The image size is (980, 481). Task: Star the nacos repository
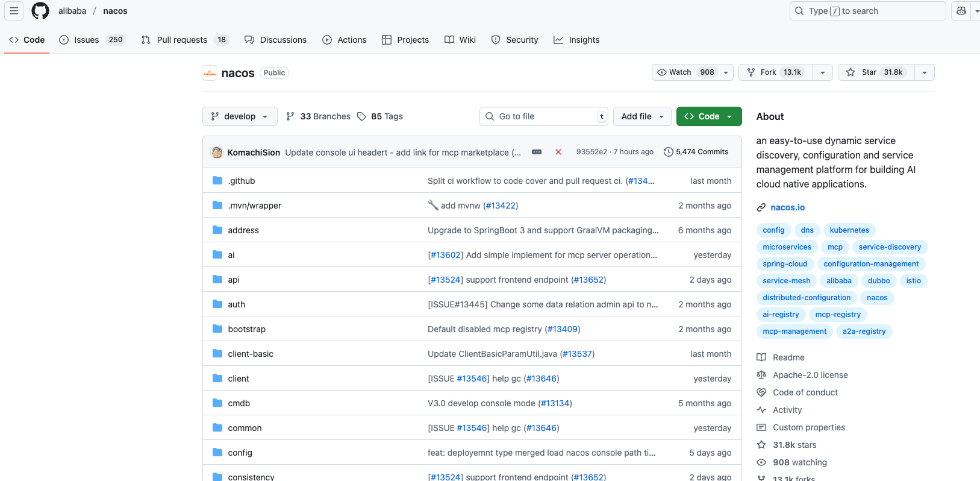(x=876, y=72)
